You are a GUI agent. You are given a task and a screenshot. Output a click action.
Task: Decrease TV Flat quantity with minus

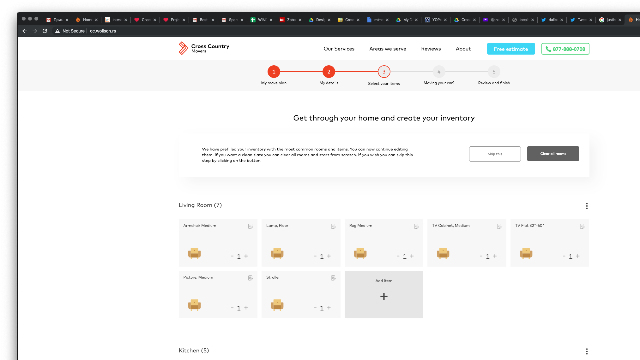click(x=564, y=256)
